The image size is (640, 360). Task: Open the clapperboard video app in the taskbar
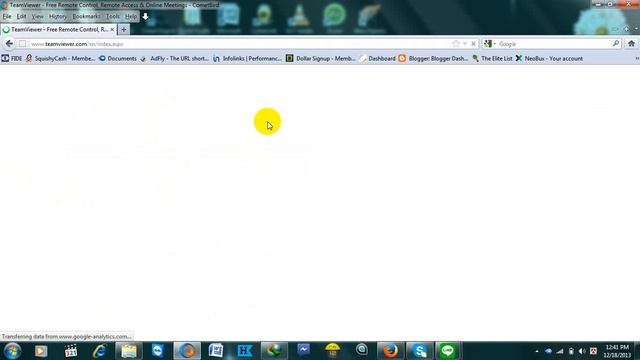click(x=71, y=351)
